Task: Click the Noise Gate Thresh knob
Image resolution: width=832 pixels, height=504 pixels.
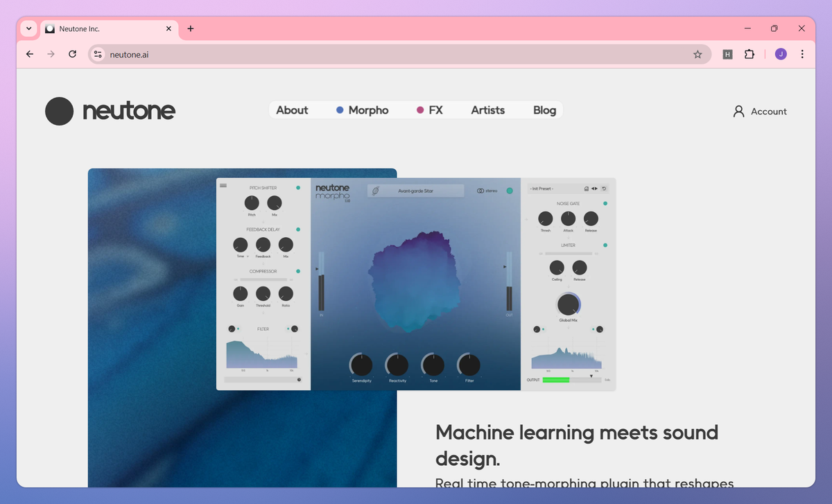Action: (545, 219)
